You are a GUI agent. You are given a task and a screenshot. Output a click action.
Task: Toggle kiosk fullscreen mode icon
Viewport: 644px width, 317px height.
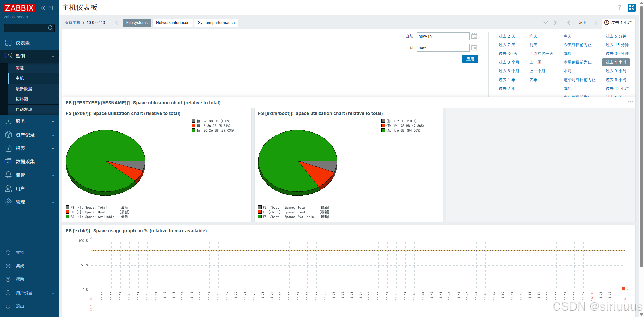click(x=632, y=8)
